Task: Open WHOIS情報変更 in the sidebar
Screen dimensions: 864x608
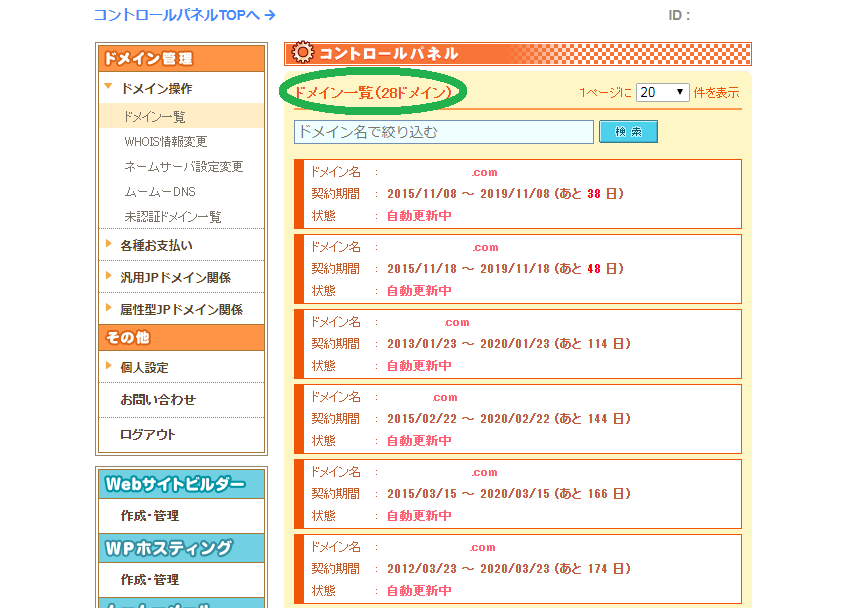Action: (166, 142)
